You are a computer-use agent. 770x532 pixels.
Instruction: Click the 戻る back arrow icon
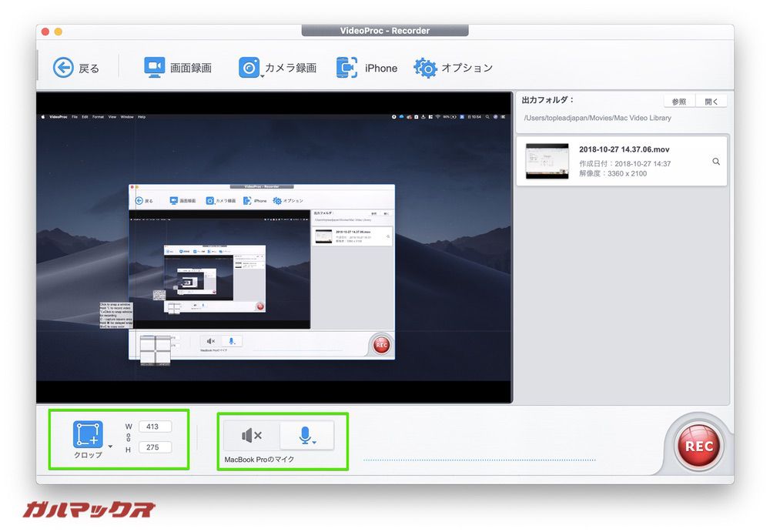[63, 67]
